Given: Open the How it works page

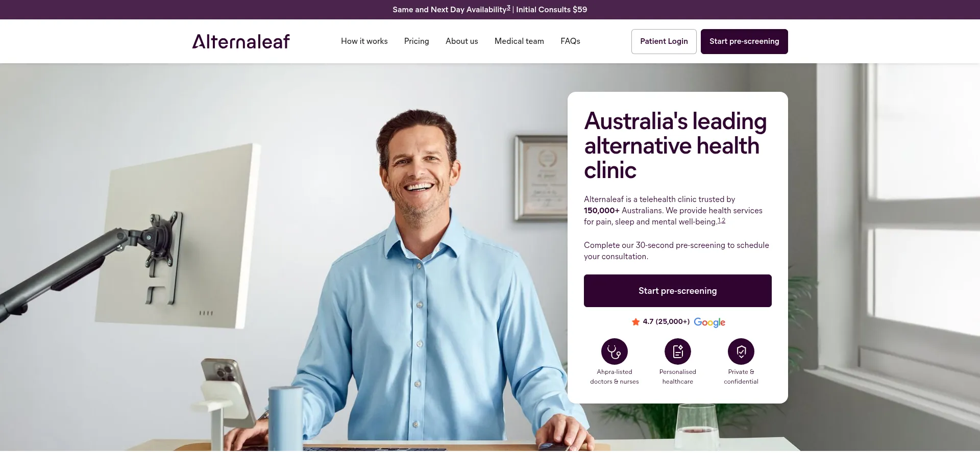Looking at the screenshot, I should pos(364,41).
